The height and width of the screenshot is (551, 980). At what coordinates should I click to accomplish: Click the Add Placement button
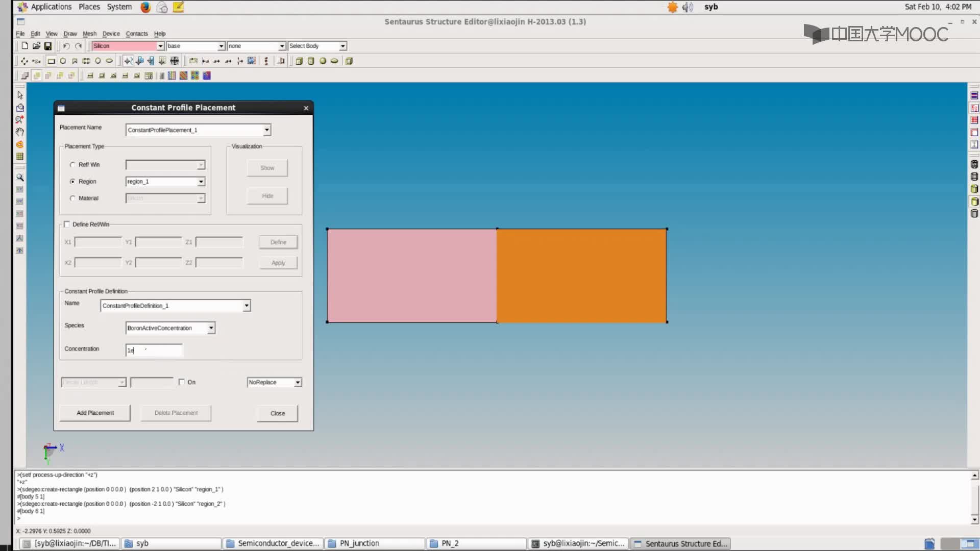click(95, 413)
